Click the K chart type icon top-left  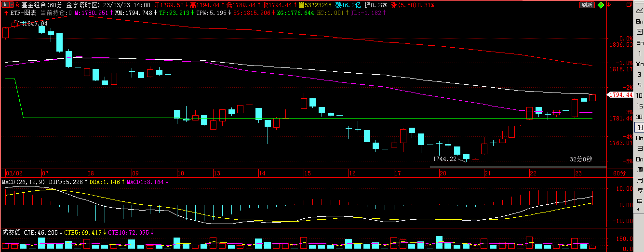[5, 5]
